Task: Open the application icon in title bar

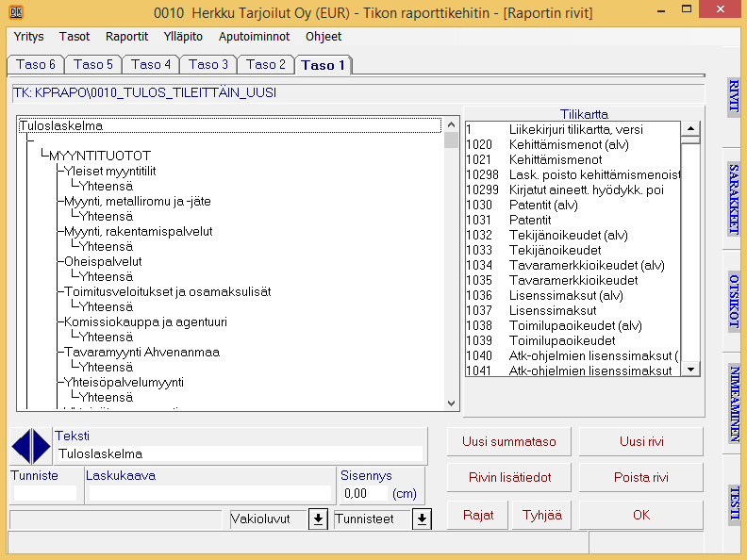Action: (x=16, y=12)
